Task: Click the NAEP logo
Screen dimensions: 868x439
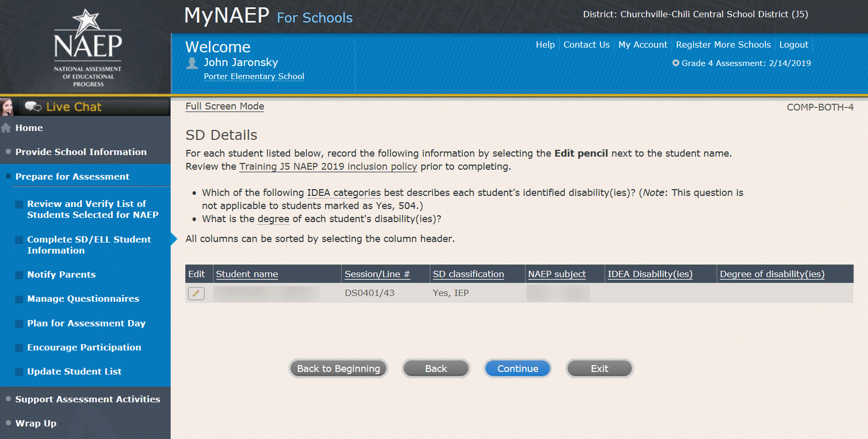Action: (x=87, y=48)
